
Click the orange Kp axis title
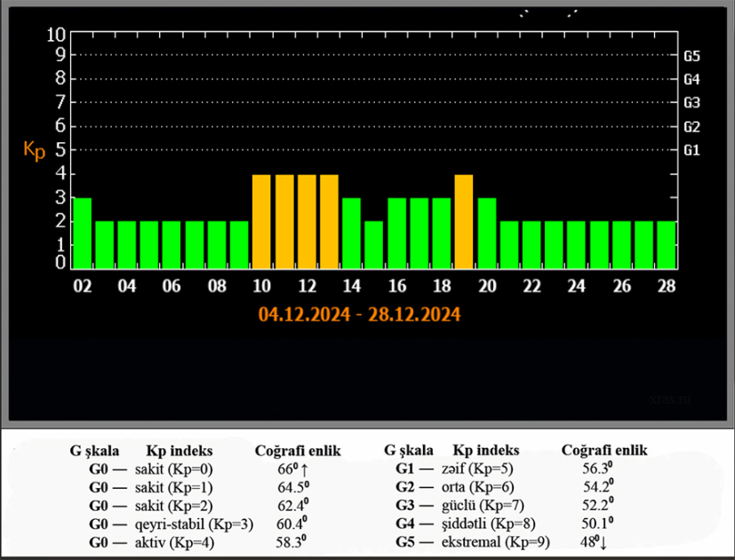tap(35, 150)
